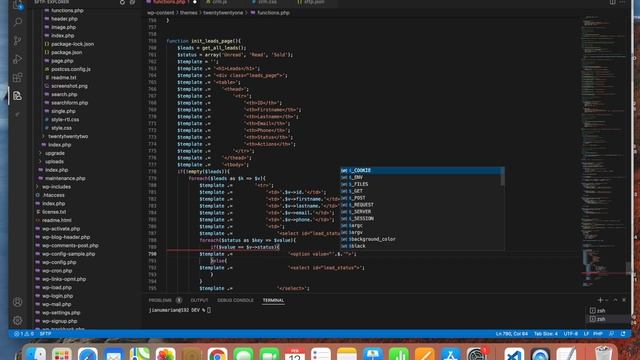This screenshot has width=640, height=360.
Task: Click the refresh icon in SFTP Explorer header
Action: pos(122,2)
